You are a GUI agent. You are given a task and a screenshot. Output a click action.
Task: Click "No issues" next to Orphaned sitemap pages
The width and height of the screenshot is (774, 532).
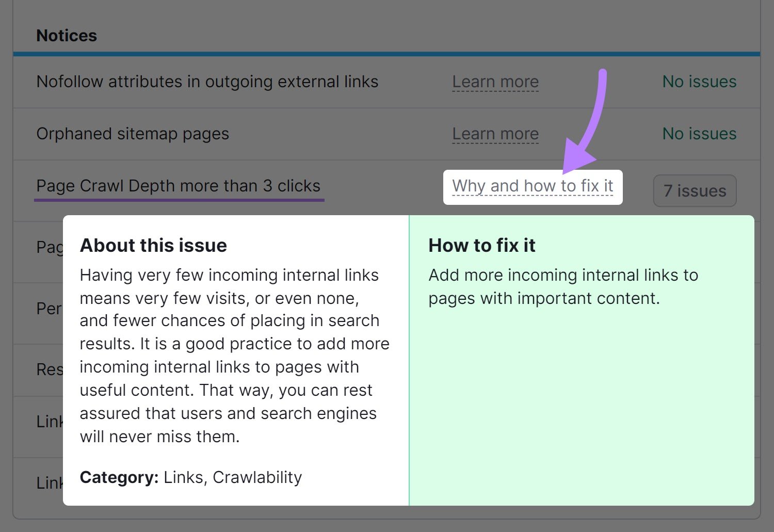tap(699, 134)
